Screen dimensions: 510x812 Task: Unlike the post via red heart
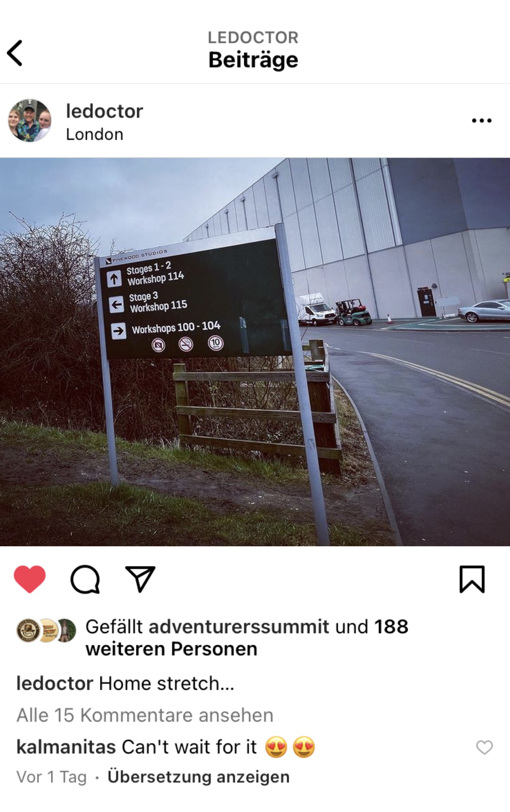point(30,579)
